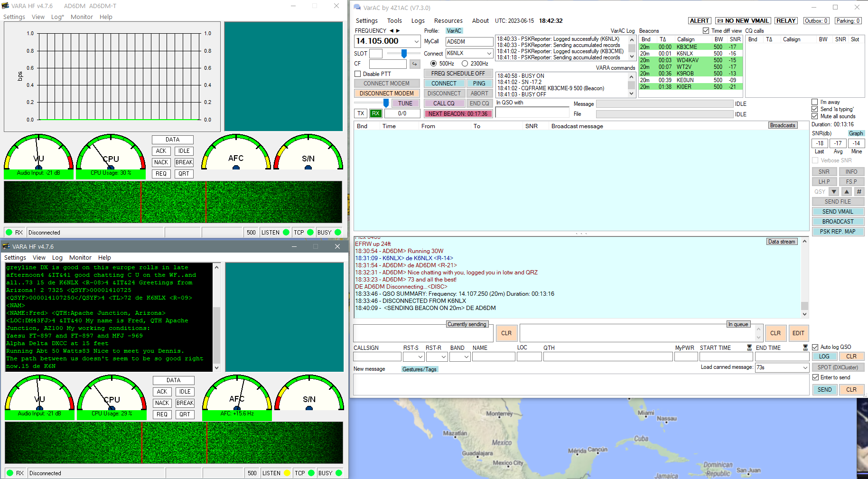The image size is (868, 479).
Task: Click the START TIME hourglass icon
Action: coord(749,348)
